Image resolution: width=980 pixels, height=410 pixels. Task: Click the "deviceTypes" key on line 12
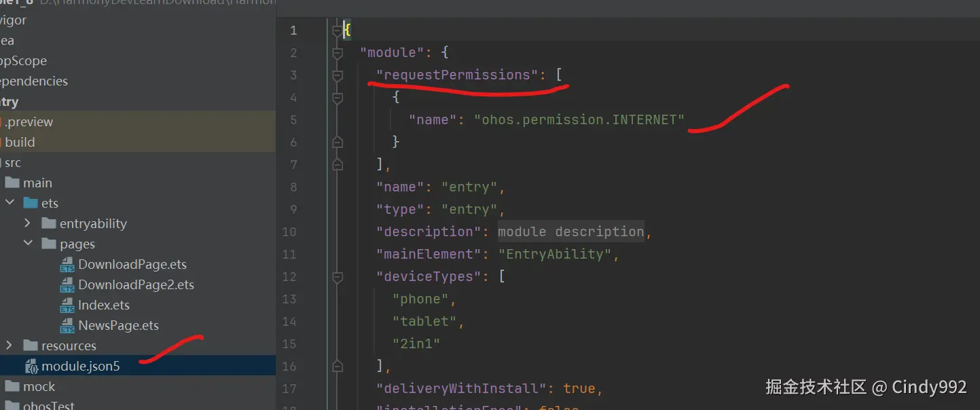[x=429, y=277]
